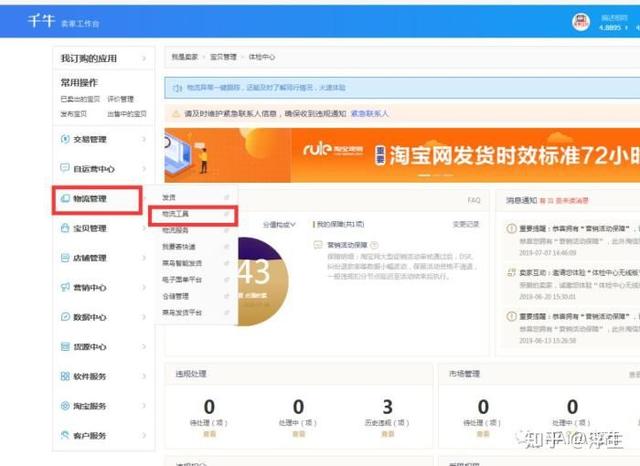Click 宝贝管理 in the breadcrumb
The image size is (640, 466).
223,57
